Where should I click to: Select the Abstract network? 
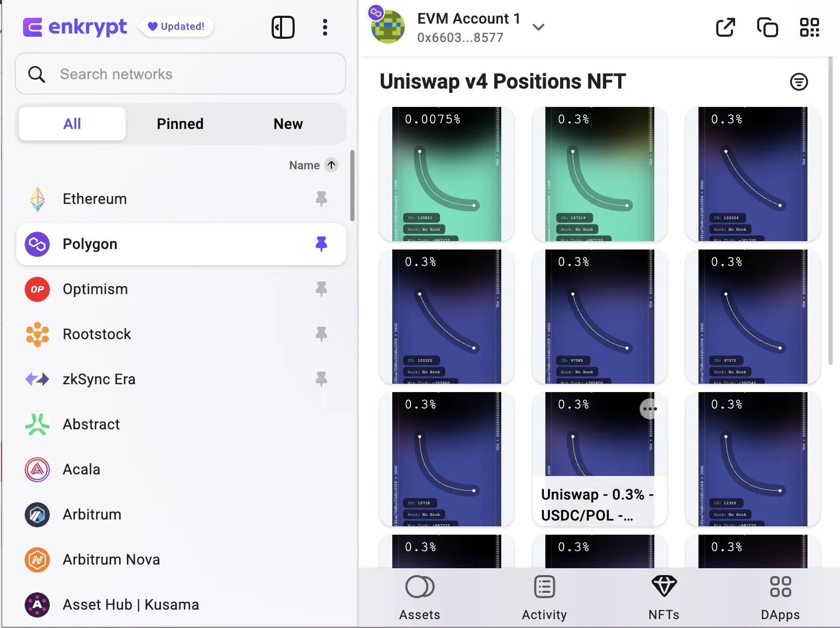tap(181, 425)
